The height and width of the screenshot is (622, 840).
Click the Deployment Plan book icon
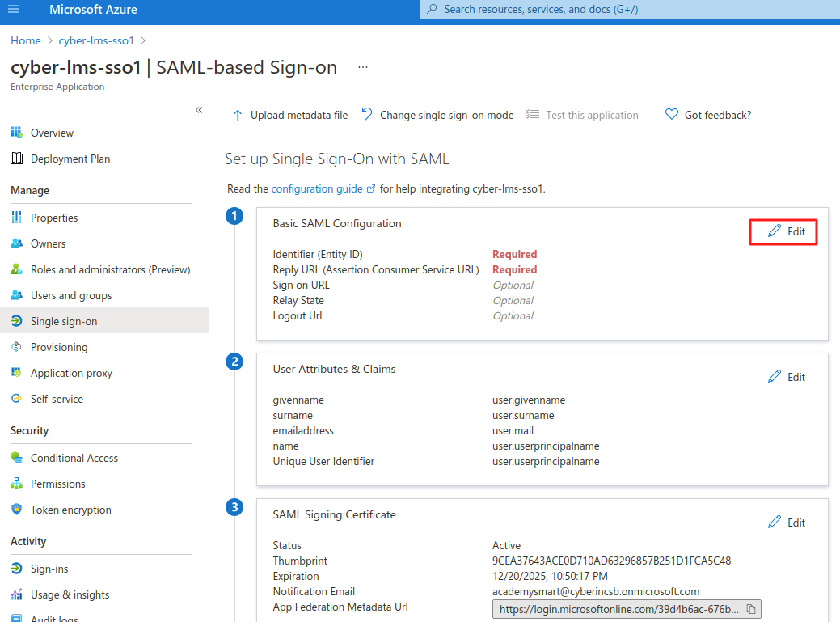(17, 158)
